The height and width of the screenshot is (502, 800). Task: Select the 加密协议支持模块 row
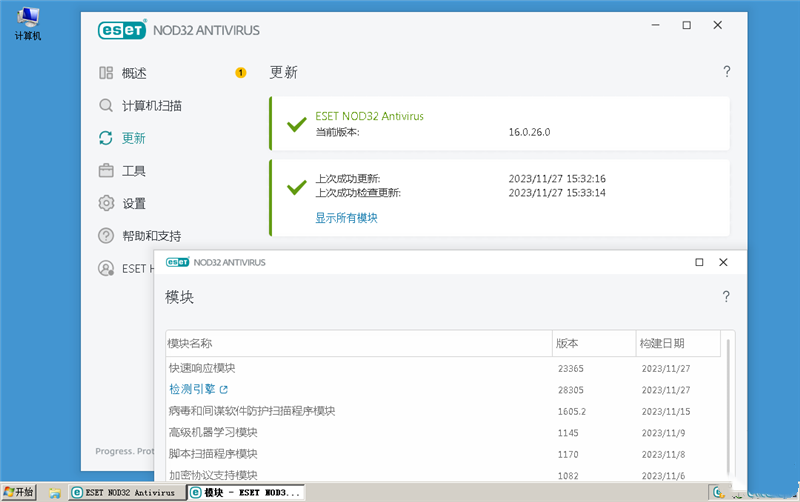[443, 475]
